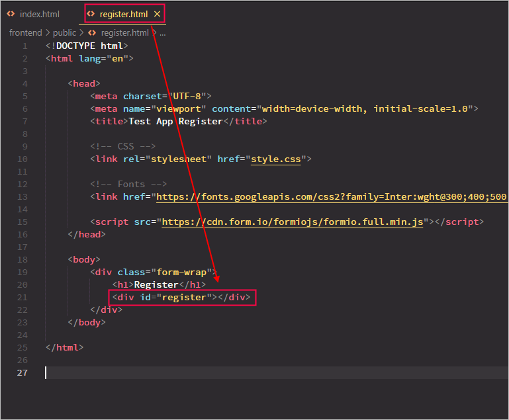Click line number 27 in gutter
Screen dimensions: 509x420
23,373
